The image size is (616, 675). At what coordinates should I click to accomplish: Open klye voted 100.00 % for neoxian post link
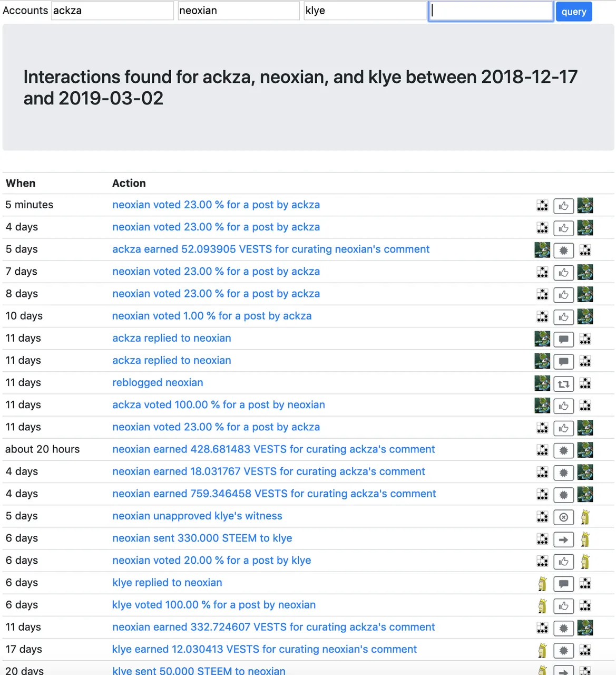[x=214, y=605]
